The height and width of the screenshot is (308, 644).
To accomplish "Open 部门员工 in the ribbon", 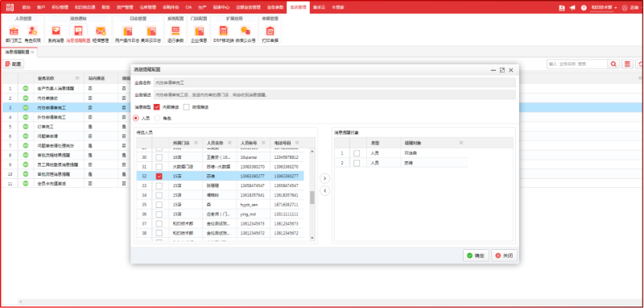I will pyautogui.click(x=14, y=34).
